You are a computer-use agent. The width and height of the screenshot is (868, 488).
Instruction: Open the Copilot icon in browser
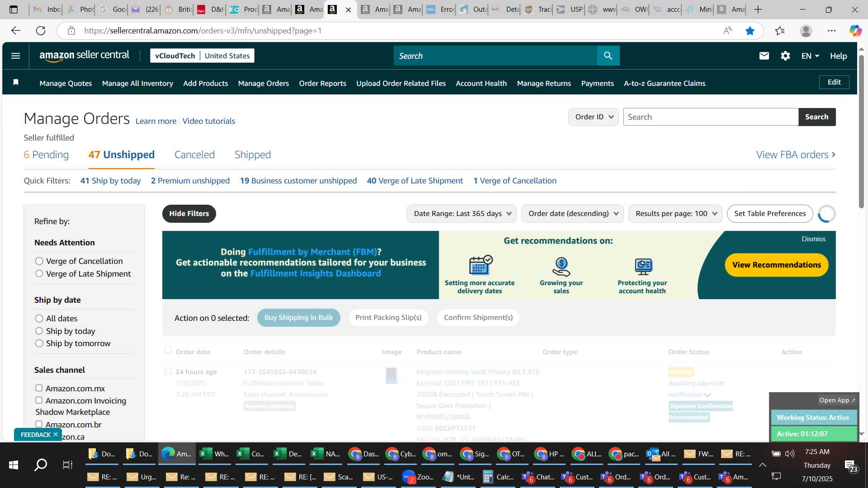pyautogui.click(x=855, y=31)
